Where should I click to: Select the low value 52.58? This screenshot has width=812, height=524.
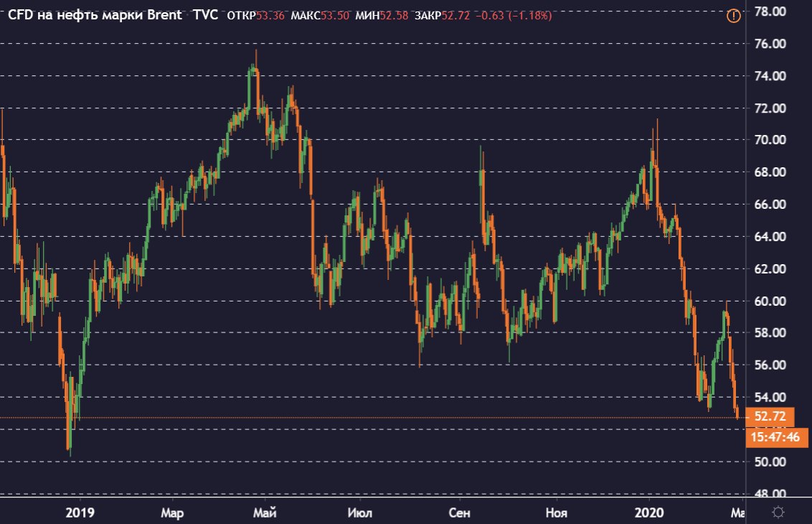pos(394,16)
